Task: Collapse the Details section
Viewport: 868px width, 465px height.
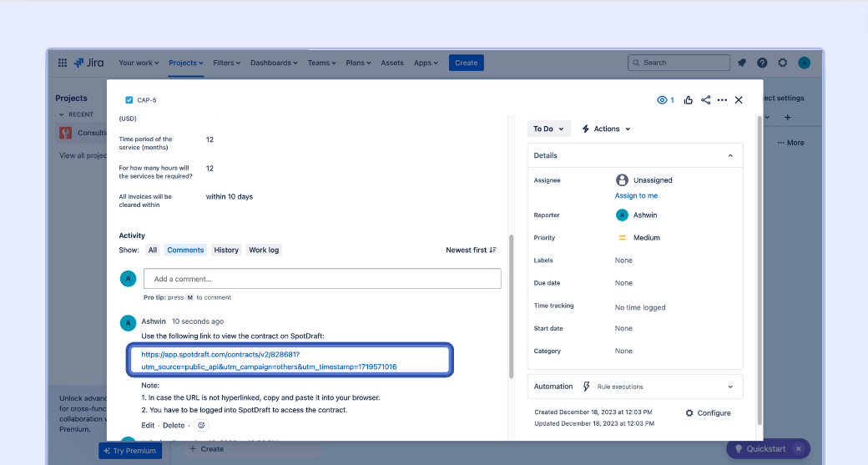Action: pyautogui.click(x=730, y=155)
